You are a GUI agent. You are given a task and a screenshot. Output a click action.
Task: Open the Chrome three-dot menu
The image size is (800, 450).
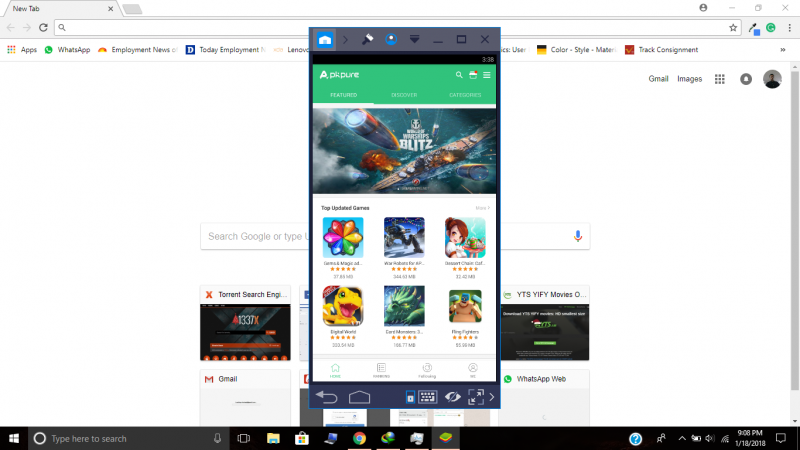(x=789, y=28)
